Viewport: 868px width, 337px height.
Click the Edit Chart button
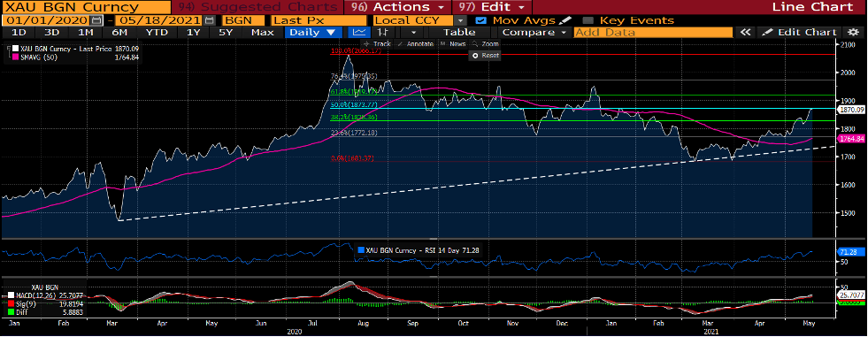point(800,32)
